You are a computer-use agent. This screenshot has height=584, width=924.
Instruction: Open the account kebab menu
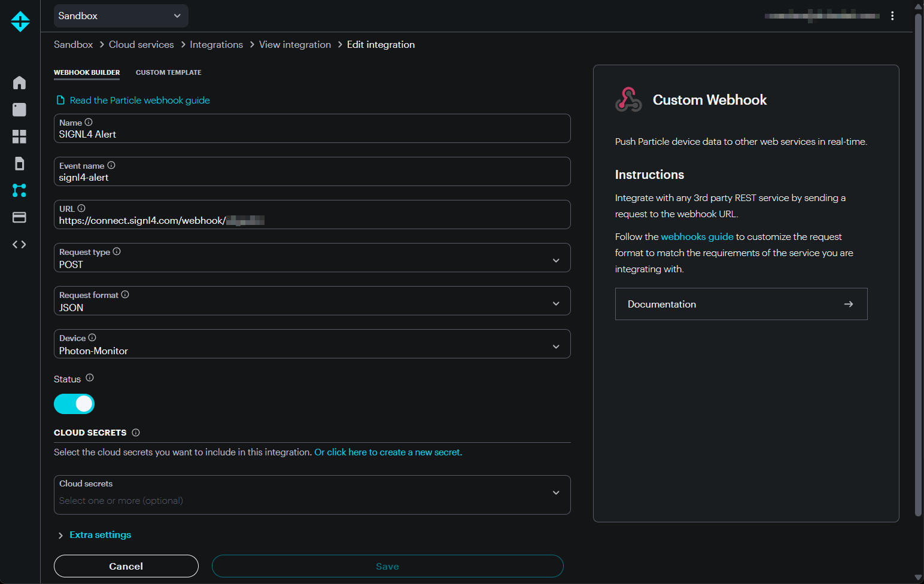(892, 16)
